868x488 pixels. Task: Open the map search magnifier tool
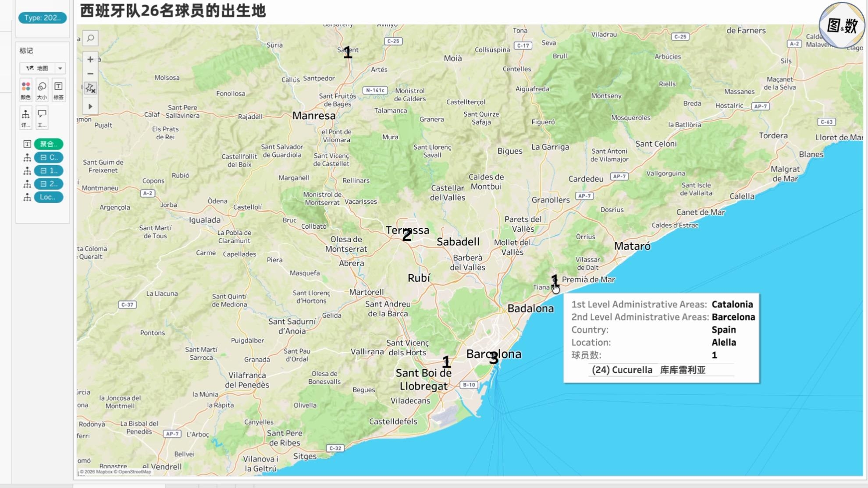(x=90, y=38)
